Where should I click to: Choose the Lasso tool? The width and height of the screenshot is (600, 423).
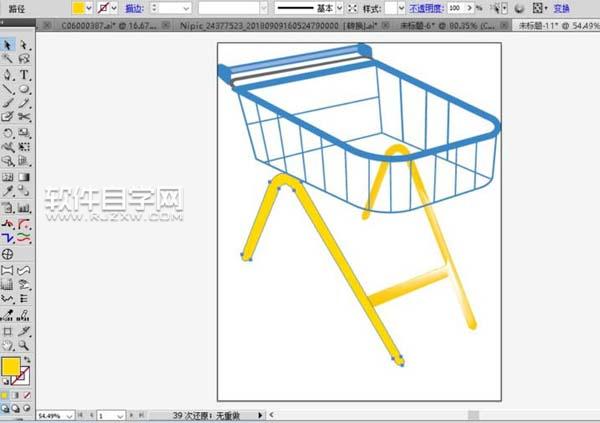pos(24,59)
